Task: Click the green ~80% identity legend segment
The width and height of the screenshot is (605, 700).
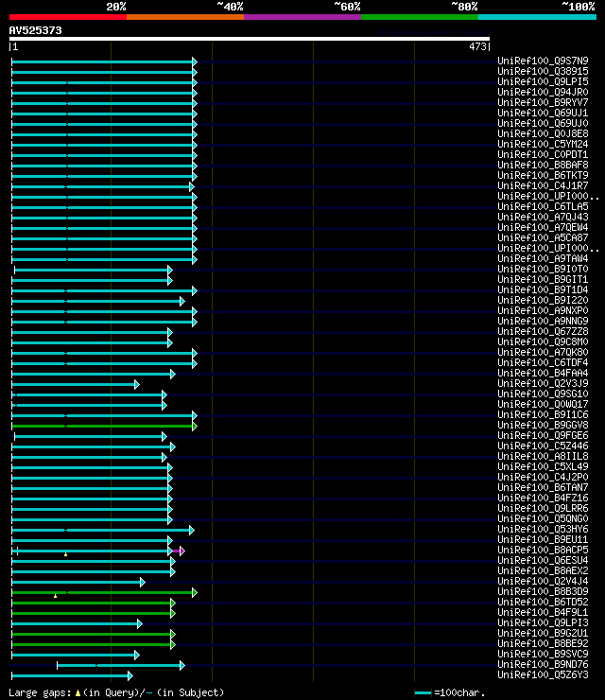Action: (420, 17)
